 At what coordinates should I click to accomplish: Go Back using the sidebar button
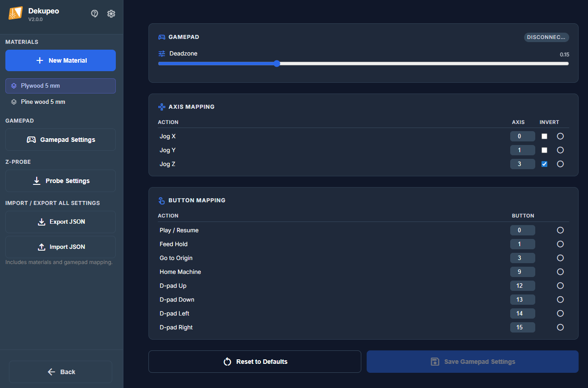click(60, 372)
